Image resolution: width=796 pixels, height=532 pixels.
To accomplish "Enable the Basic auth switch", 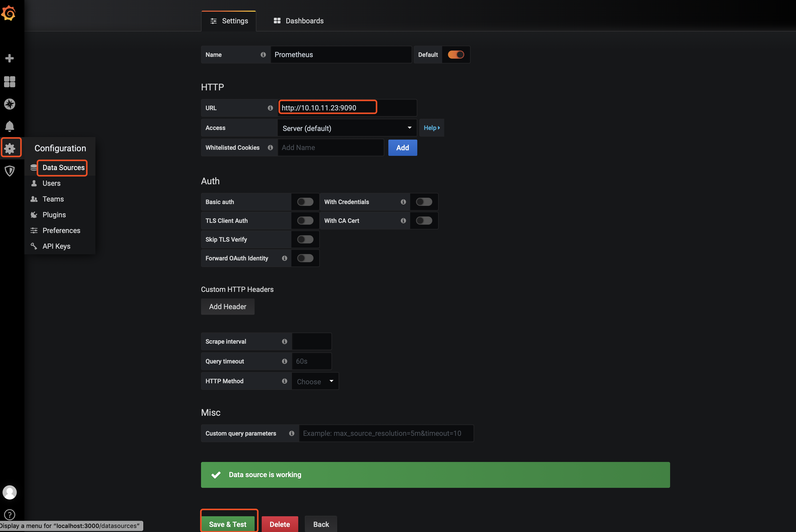I will pos(305,202).
